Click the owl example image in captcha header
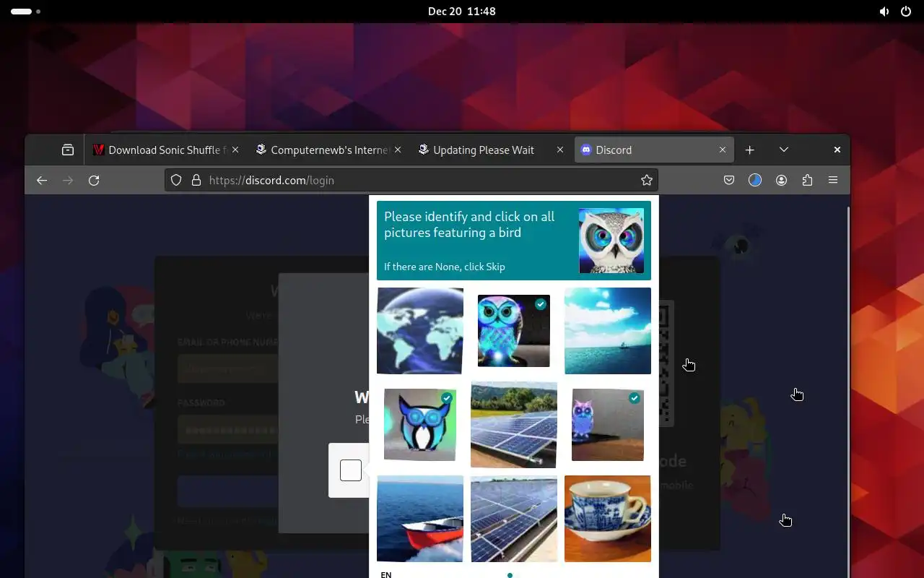The image size is (924, 578). click(x=611, y=241)
